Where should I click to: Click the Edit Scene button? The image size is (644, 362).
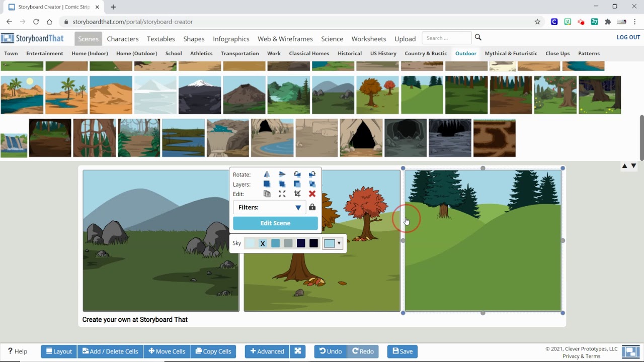pyautogui.click(x=275, y=223)
